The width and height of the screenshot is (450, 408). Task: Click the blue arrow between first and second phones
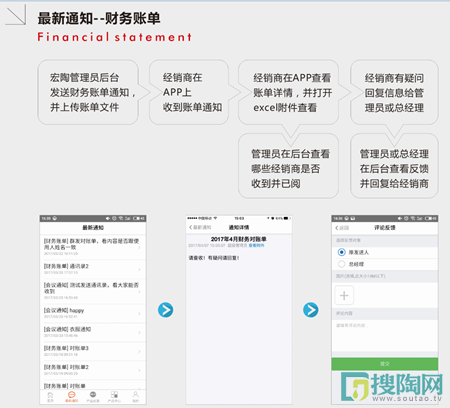[165, 310]
